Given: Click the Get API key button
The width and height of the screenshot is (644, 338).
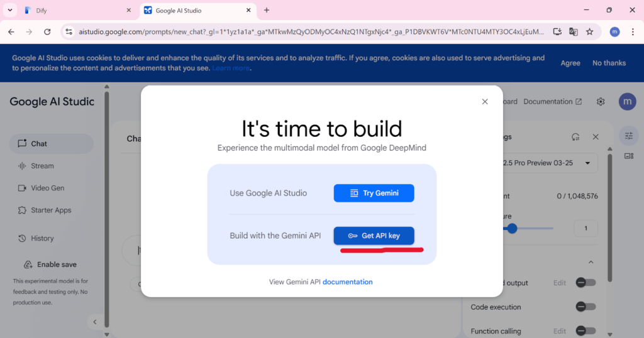Looking at the screenshot, I should (374, 236).
